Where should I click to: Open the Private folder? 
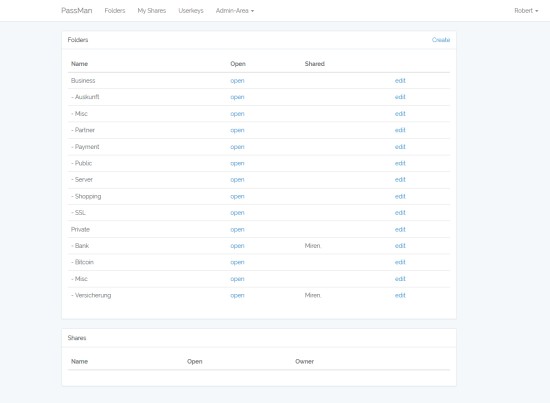pos(237,230)
